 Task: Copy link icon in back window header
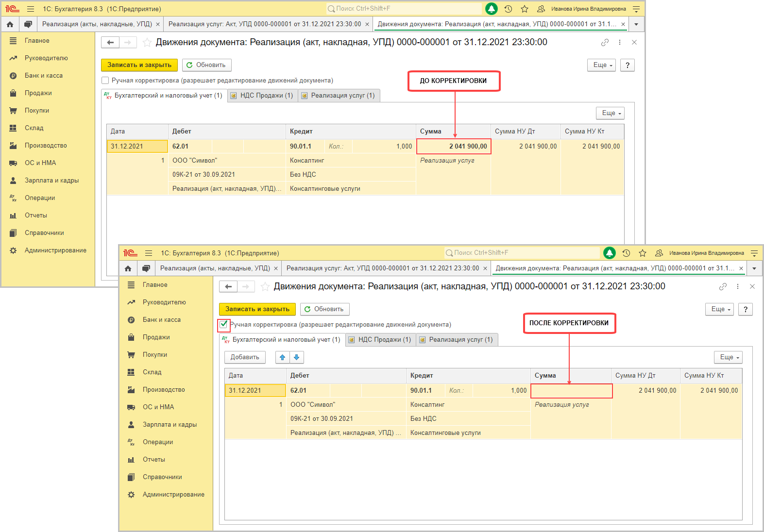tap(605, 43)
